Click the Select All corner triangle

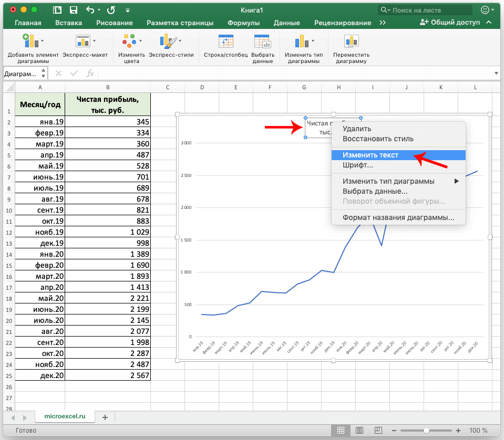(x=9, y=87)
